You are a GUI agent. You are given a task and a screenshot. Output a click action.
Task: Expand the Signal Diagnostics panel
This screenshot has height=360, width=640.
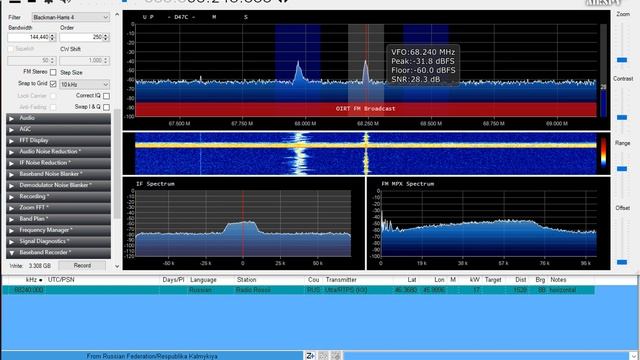point(58,241)
